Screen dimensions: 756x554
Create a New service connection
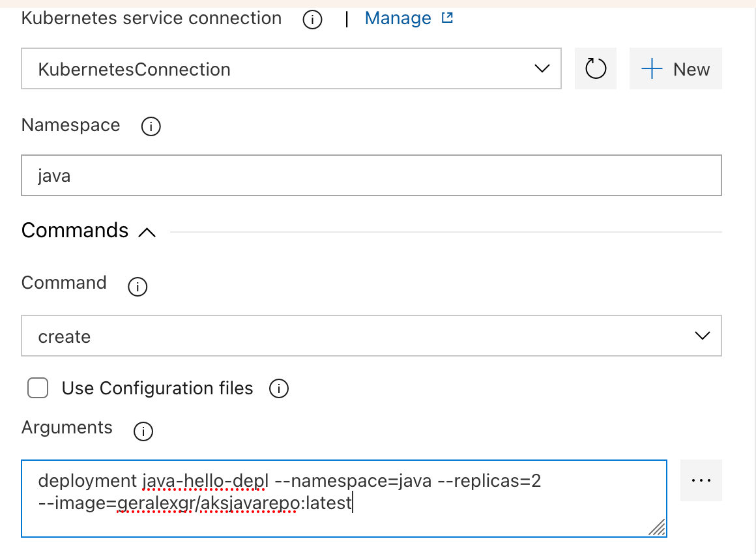point(675,68)
